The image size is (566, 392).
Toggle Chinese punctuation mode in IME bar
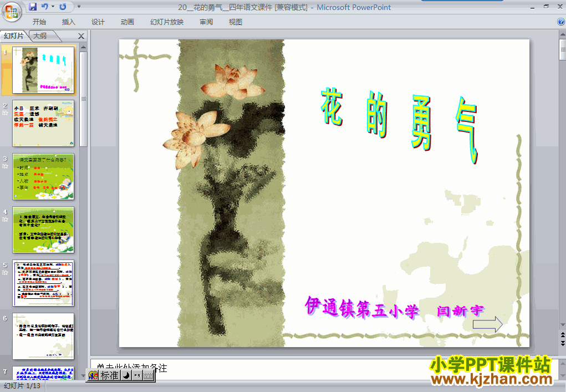click(137, 375)
